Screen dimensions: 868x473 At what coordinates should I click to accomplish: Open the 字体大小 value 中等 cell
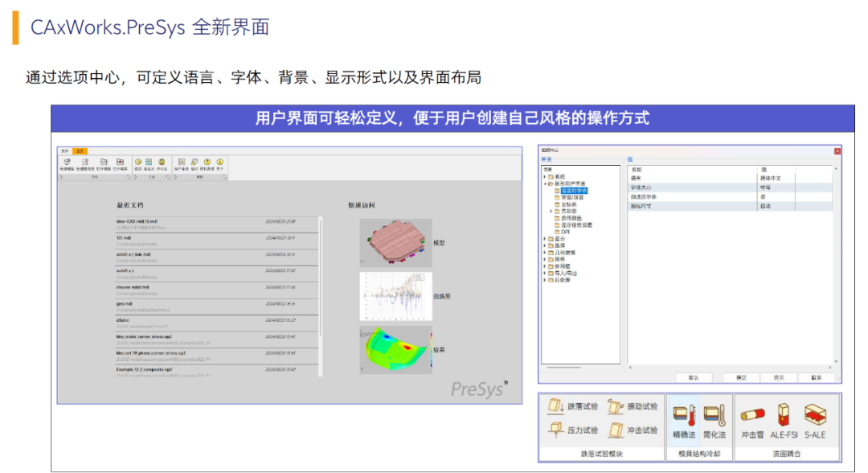(776, 187)
